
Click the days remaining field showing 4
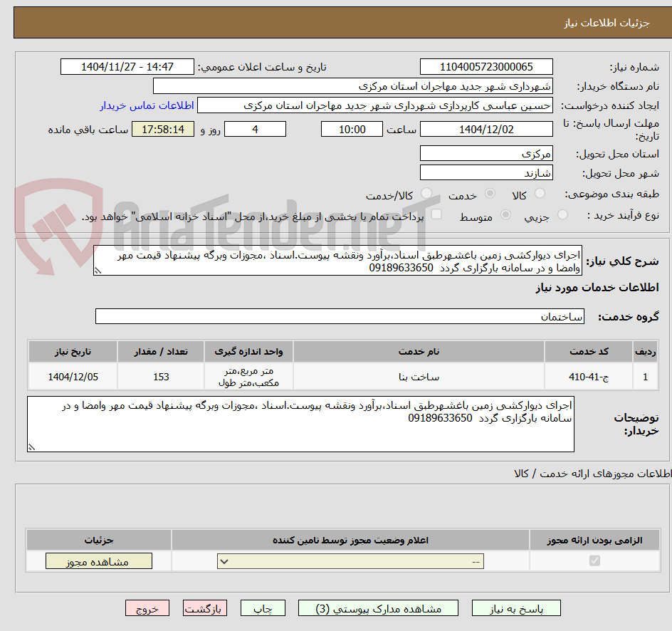click(x=255, y=129)
